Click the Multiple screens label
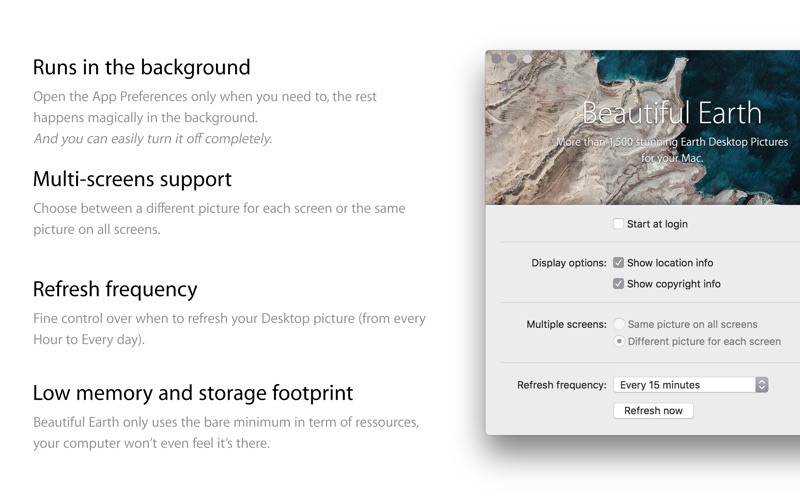This screenshot has width=800, height=500. 566,324
